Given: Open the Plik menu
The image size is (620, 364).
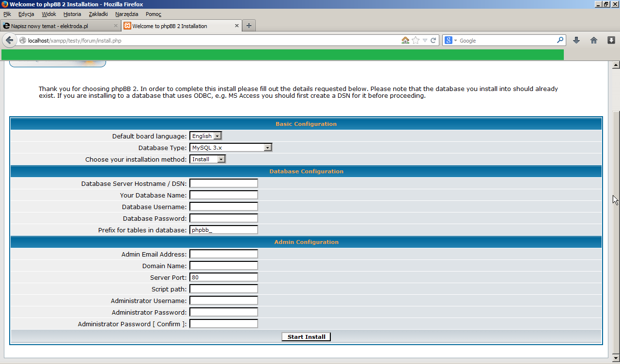Looking at the screenshot, I should (7, 14).
